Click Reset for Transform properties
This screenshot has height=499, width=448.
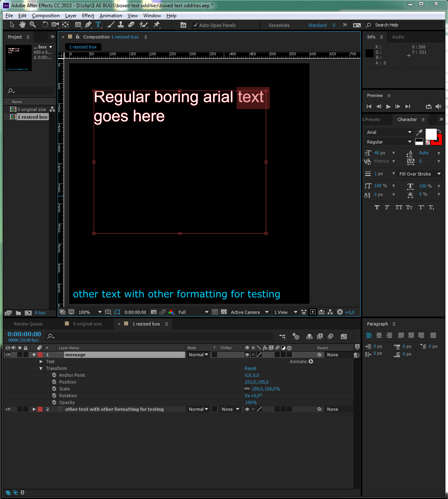click(x=250, y=368)
